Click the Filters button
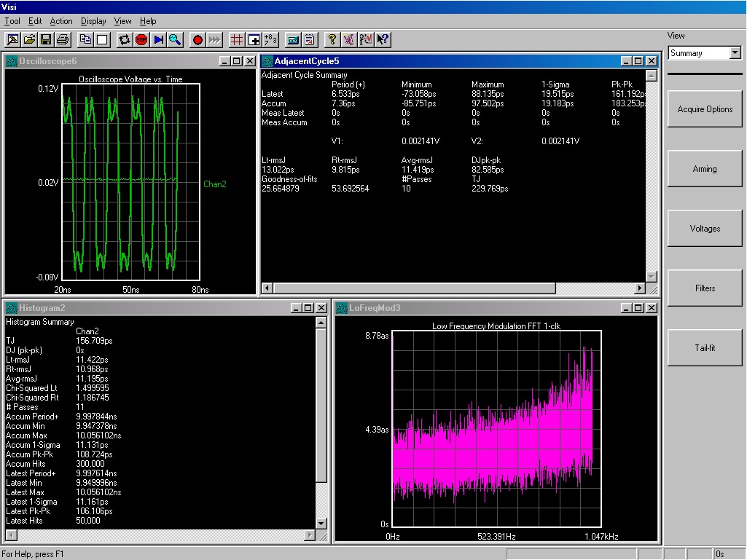 click(705, 288)
